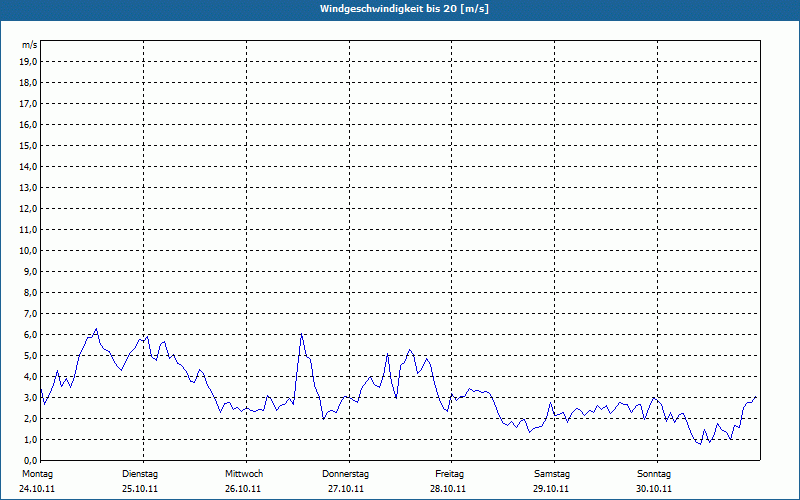Click the date '26.10.11'
The width and height of the screenshot is (800, 500).
click(x=243, y=489)
